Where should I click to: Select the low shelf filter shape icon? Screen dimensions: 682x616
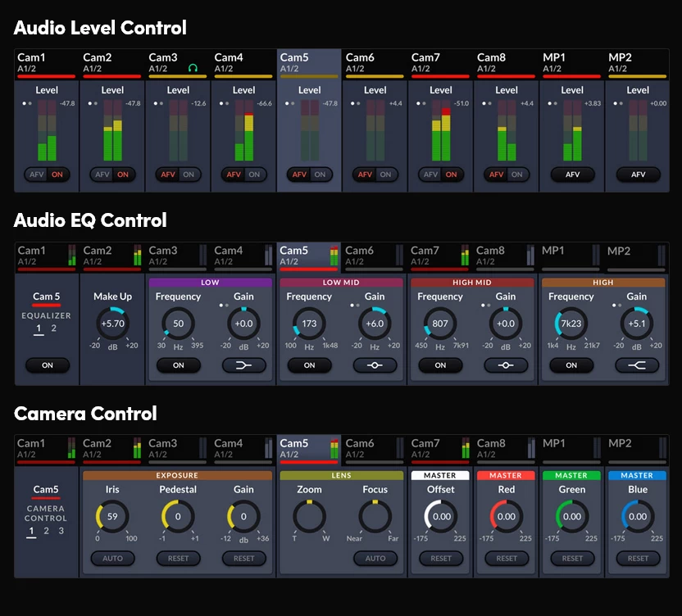pos(243,365)
